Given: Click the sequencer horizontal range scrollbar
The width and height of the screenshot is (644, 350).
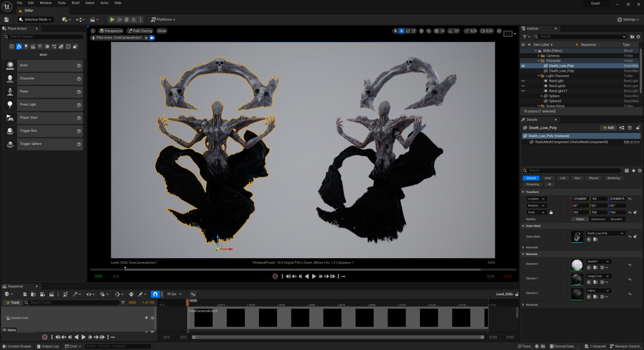Looking at the screenshot, I should tap(338, 337).
